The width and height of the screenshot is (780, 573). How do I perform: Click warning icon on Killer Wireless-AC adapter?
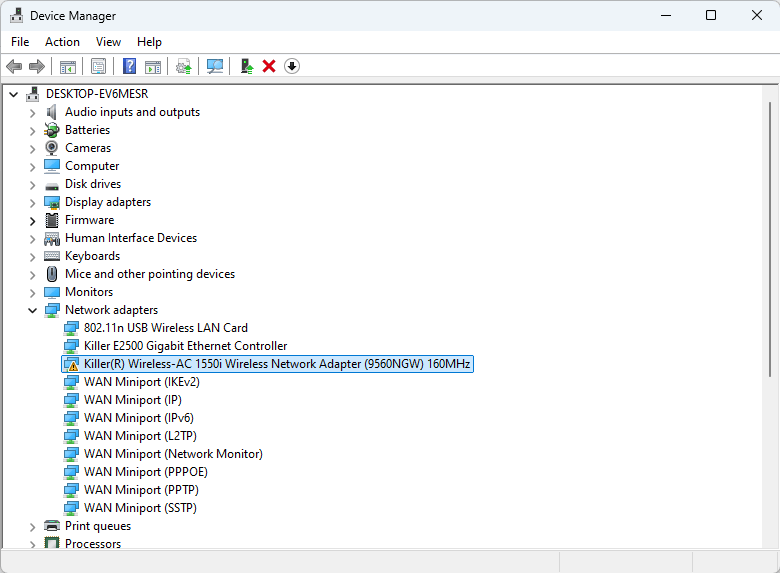74,367
